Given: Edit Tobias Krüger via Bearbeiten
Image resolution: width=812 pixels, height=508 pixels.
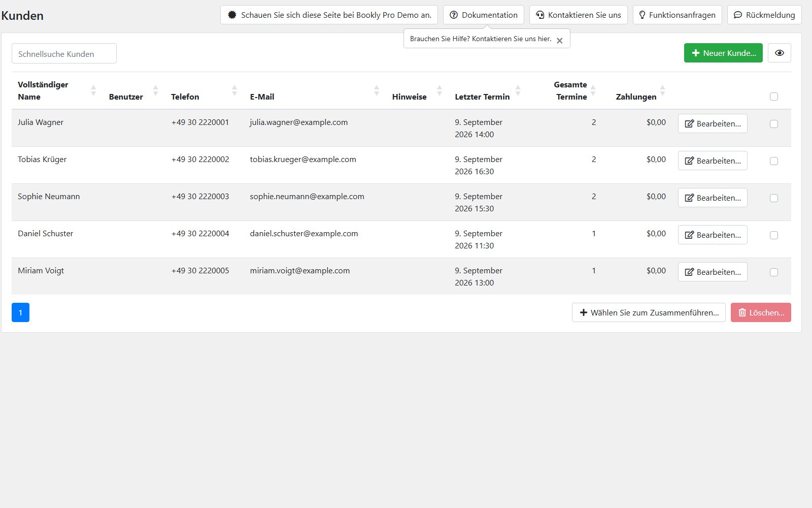Looking at the screenshot, I should pyautogui.click(x=713, y=161).
